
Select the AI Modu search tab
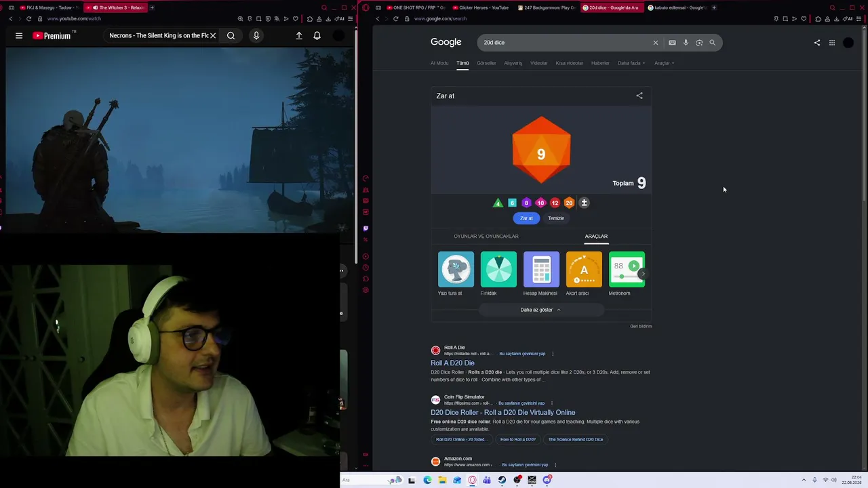click(x=439, y=63)
